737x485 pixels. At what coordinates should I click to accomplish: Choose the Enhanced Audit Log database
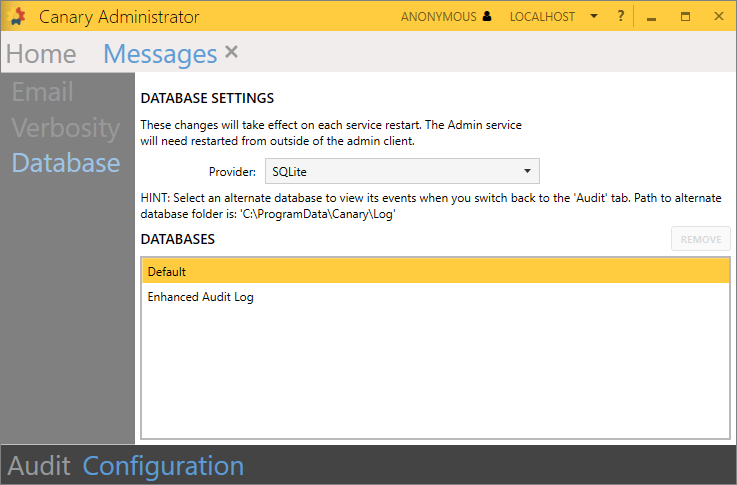(x=207, y=297)
